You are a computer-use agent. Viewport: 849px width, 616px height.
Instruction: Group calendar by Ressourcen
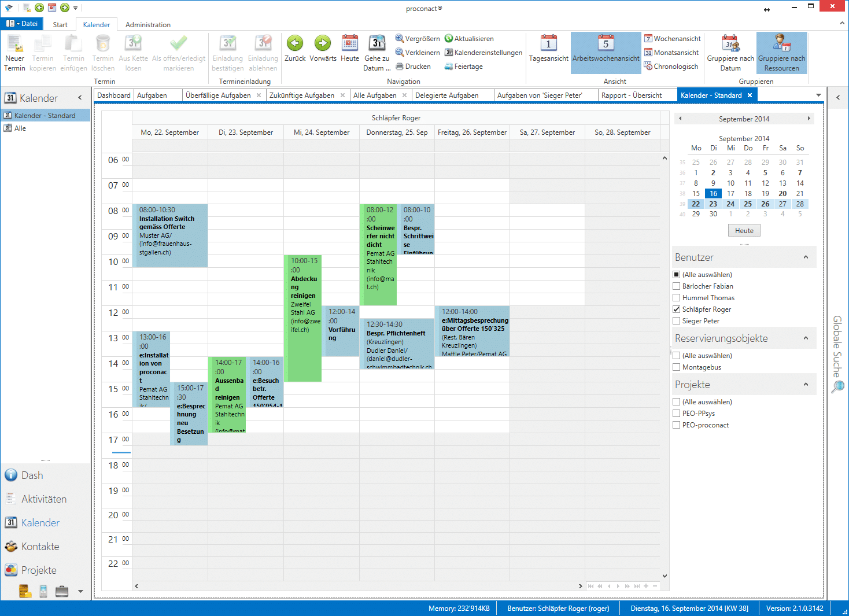pos(781,53)
